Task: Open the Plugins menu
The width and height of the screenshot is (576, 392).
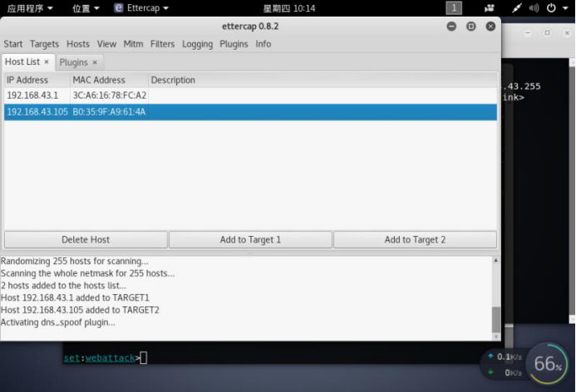Action: point(234,44)
